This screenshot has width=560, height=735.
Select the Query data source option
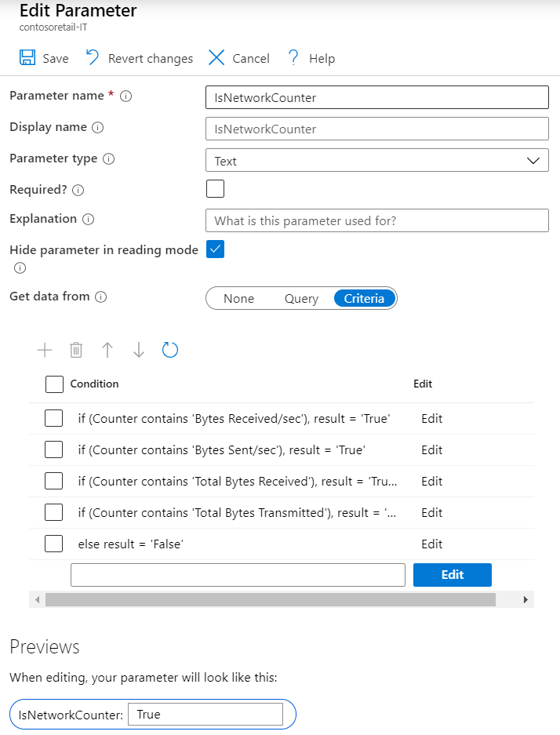[301, 299]
